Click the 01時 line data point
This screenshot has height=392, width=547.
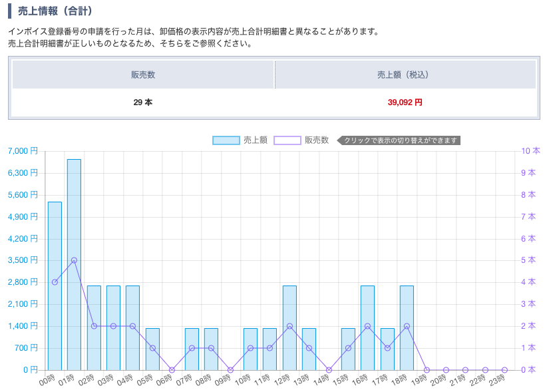[75, 260]
